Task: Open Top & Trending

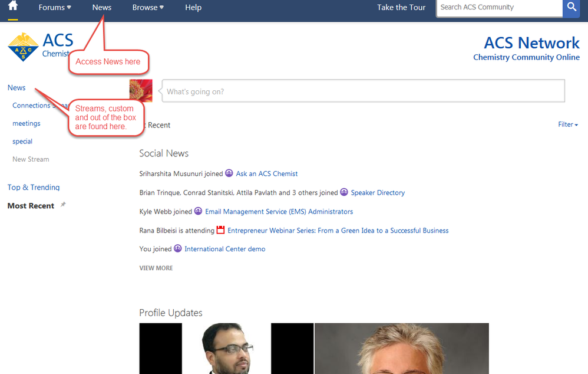Action: point(34,188)
